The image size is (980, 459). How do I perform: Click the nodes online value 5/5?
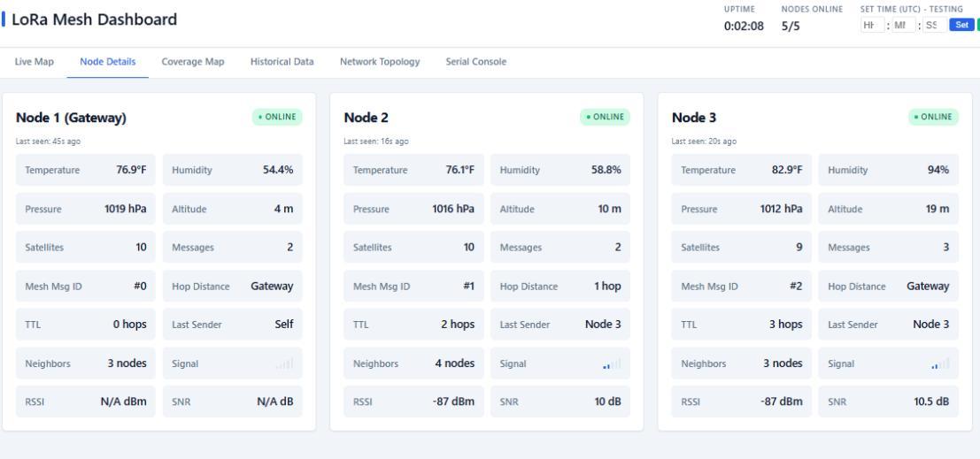click(791, 27)
